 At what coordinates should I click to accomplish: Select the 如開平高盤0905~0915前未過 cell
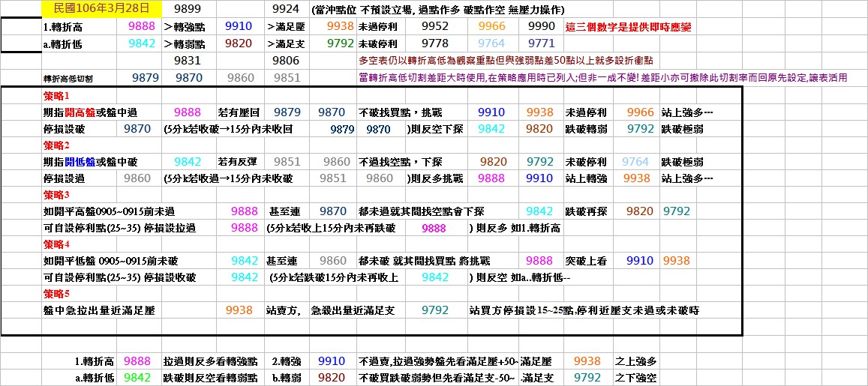tap(109, 212)
